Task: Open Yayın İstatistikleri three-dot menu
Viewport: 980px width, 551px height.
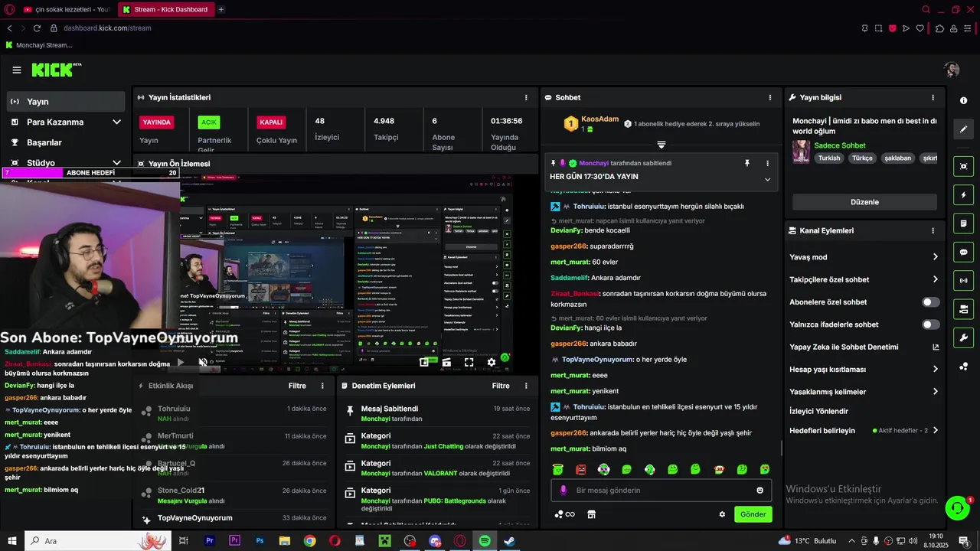Action: [x=526, y=97]
